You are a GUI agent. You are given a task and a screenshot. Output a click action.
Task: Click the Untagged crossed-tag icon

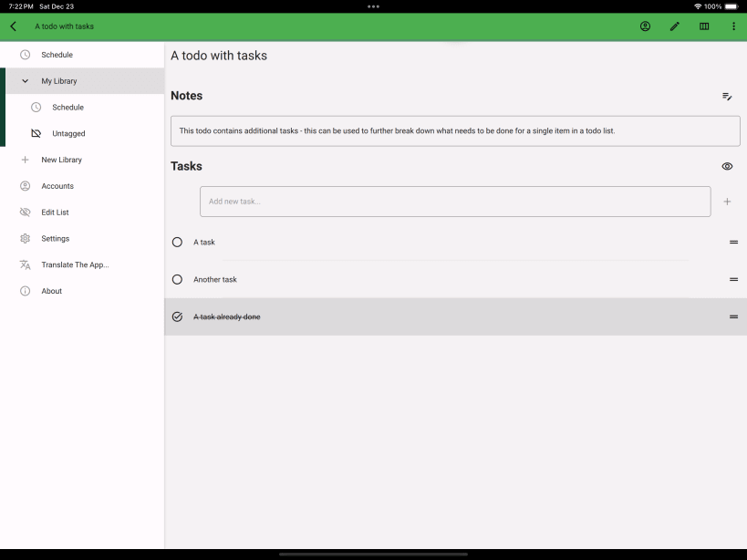click(x=36, y=133)
